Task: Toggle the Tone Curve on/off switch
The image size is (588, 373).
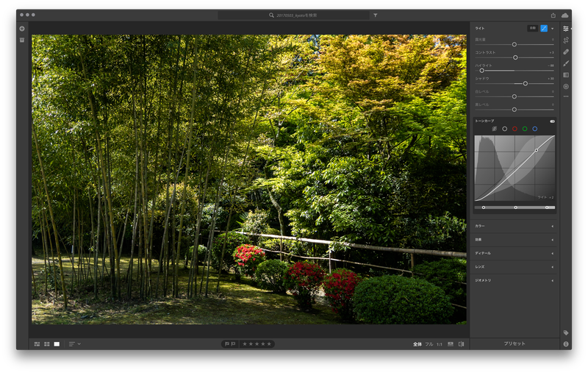Action: click(552, 121)
